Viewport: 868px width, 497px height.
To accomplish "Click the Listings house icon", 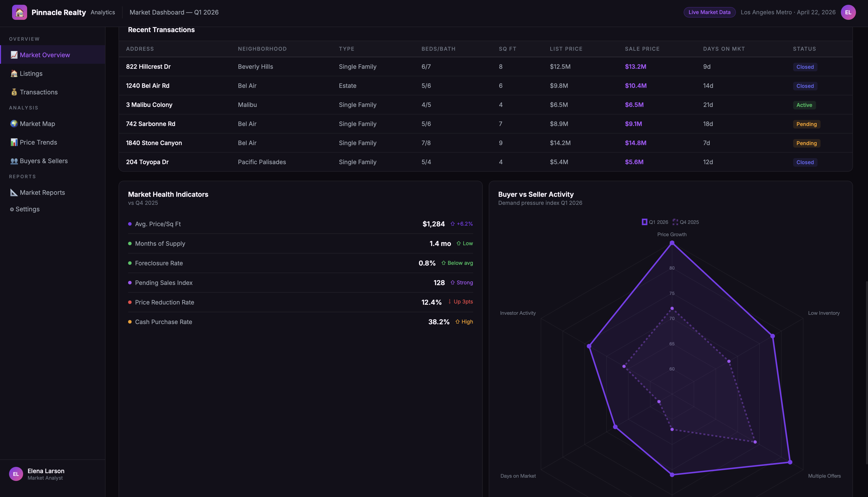I will [x=14, y=73].
